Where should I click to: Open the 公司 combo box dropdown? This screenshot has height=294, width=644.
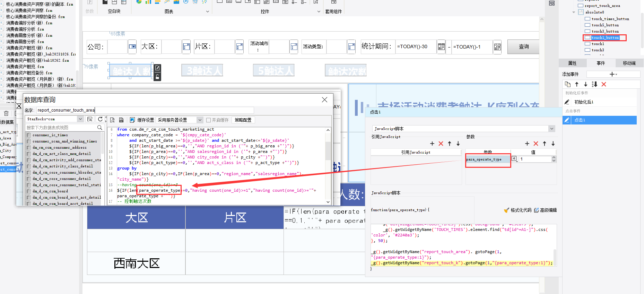[132, 47]
